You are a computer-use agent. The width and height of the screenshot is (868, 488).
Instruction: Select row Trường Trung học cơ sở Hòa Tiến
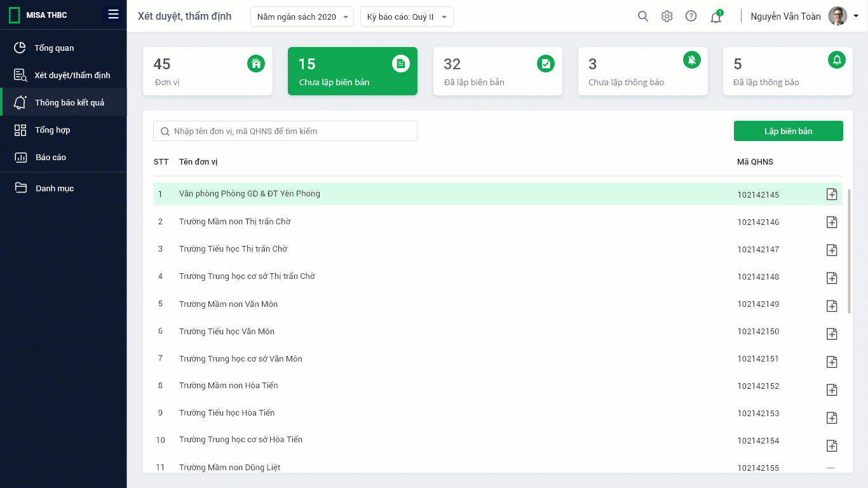pos(498,440)
